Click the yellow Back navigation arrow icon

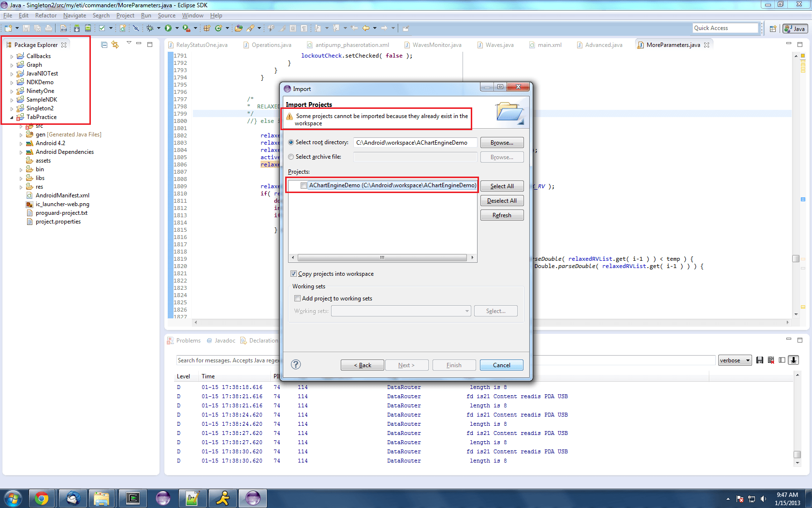pyautogui.click(x=366, y=28)
